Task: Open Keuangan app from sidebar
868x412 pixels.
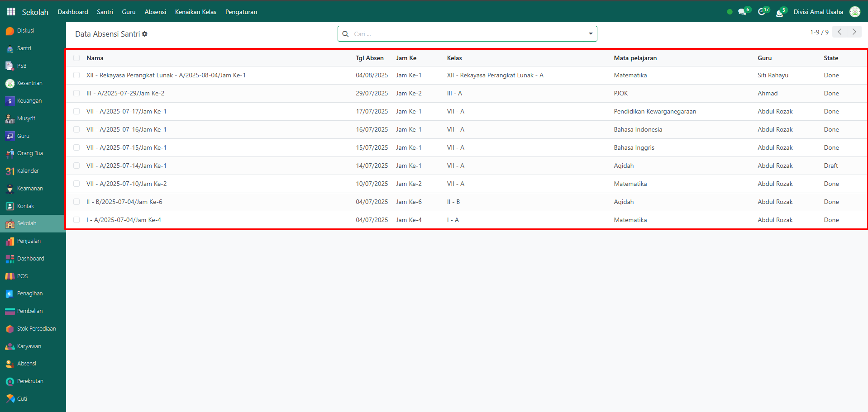Action: [29, 101]
